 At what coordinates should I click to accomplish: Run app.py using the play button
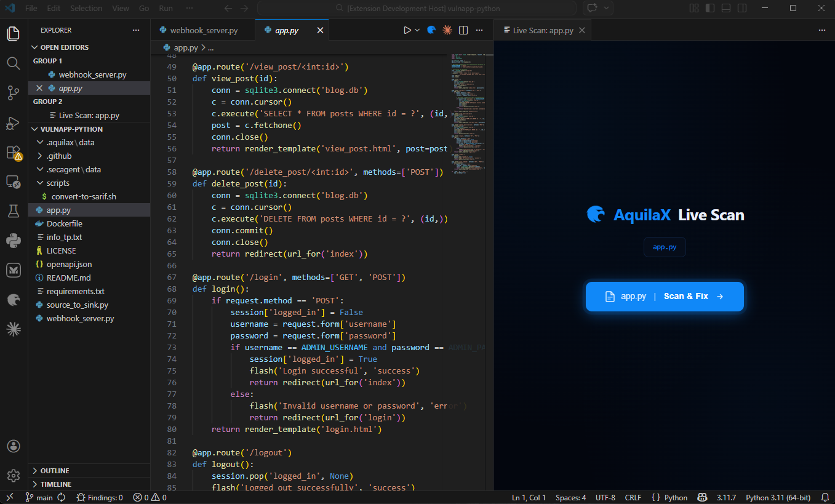tap(407, 29)
